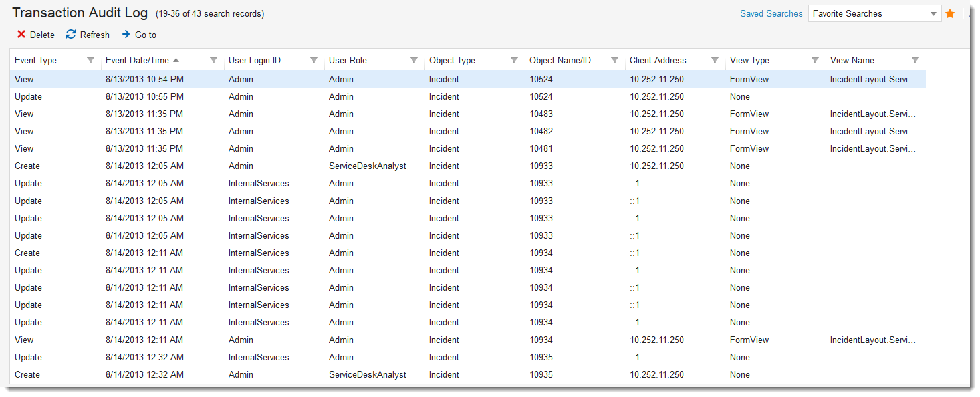Open the User Login ID filter icon
The width and height of the screenshot is (980, 397).
(x=314, y=60)
